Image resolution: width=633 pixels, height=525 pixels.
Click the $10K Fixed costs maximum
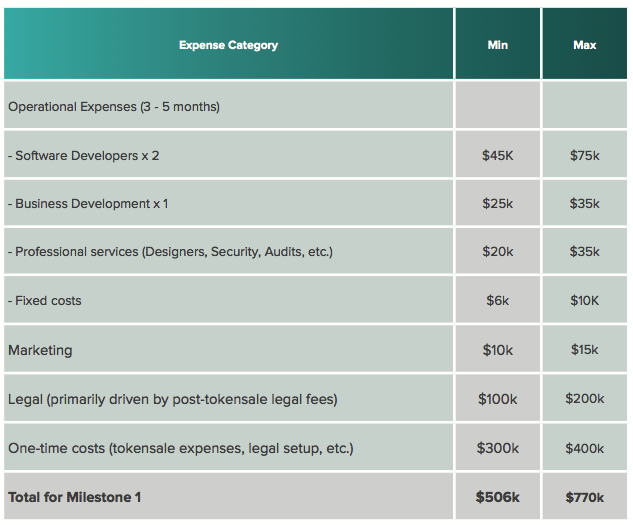click(585, 300)
